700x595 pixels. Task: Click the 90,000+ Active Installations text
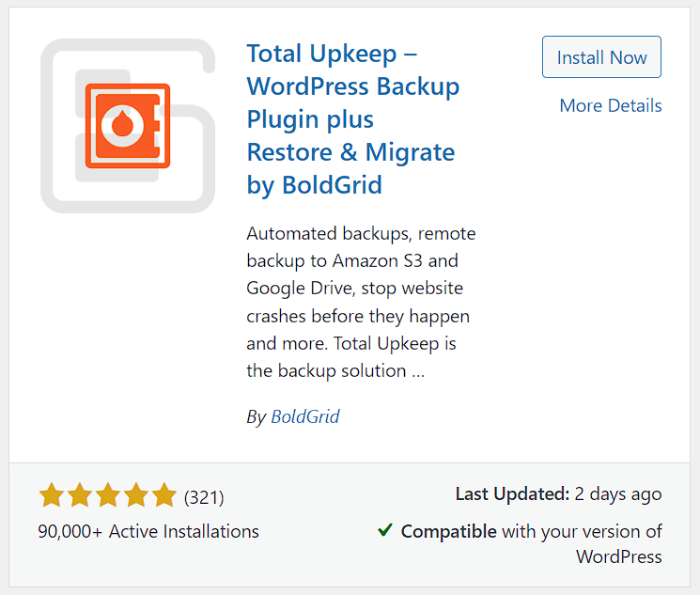pyautogui.click(x=148, y=531)
